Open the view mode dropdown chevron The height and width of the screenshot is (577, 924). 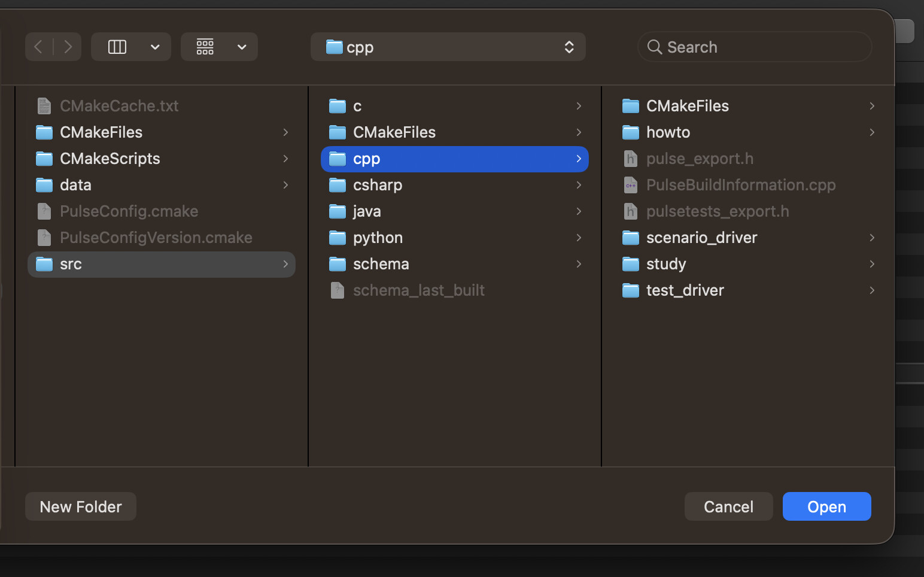[155, 47]
